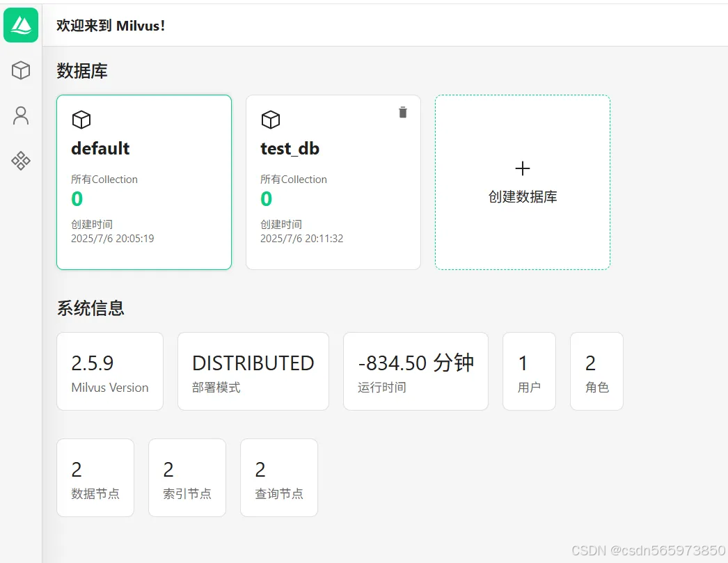Click the 部署模式 label
Image resolution: width=728 pixels, height=563 pixels.
(216, 387)
